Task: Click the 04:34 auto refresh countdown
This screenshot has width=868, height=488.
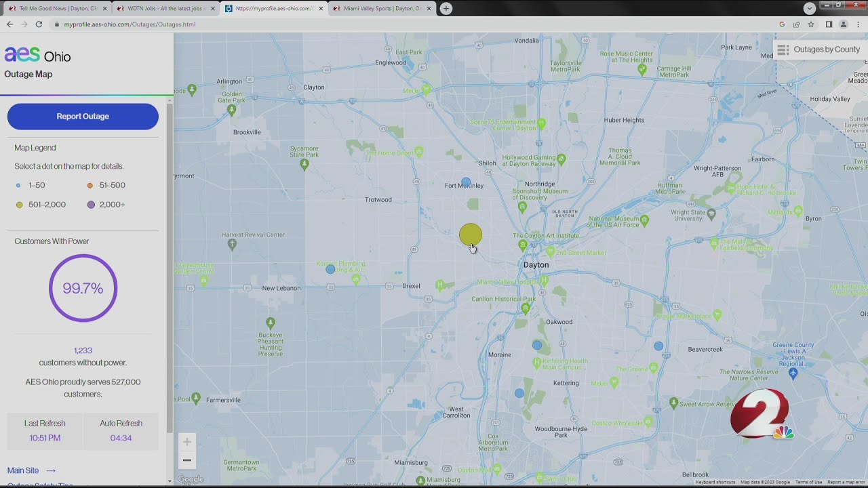Action: (121, 438)
